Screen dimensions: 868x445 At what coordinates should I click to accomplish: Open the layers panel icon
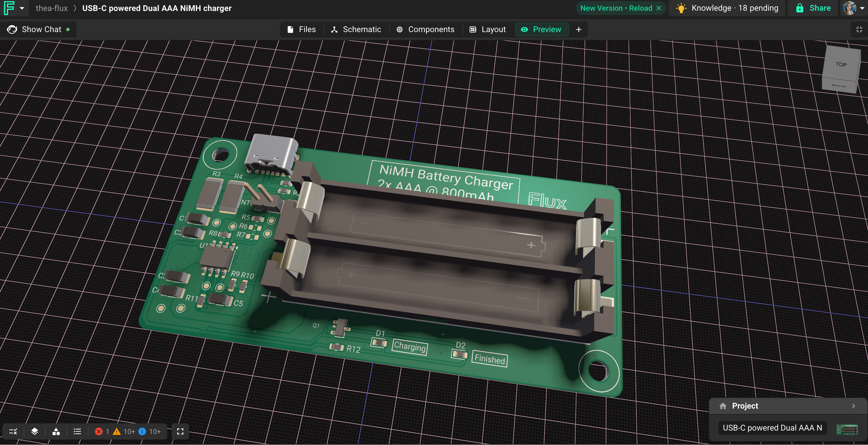point(34,431)
